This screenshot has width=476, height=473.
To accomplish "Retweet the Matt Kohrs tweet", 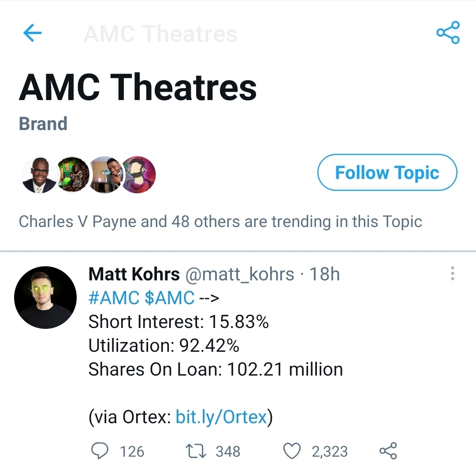I will coord(196,451).
